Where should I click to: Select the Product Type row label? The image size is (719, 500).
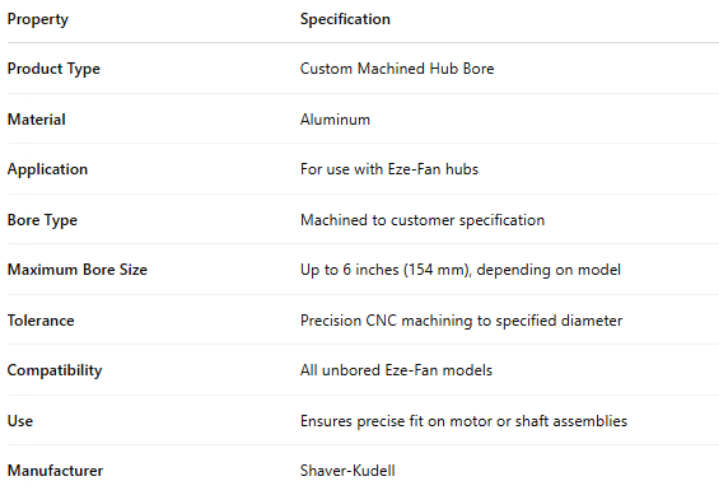(53, 69)
